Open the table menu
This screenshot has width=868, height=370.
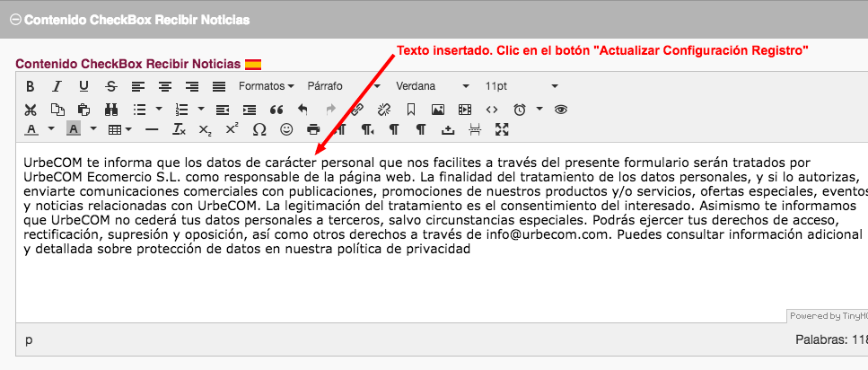click(x=119, y=129)
